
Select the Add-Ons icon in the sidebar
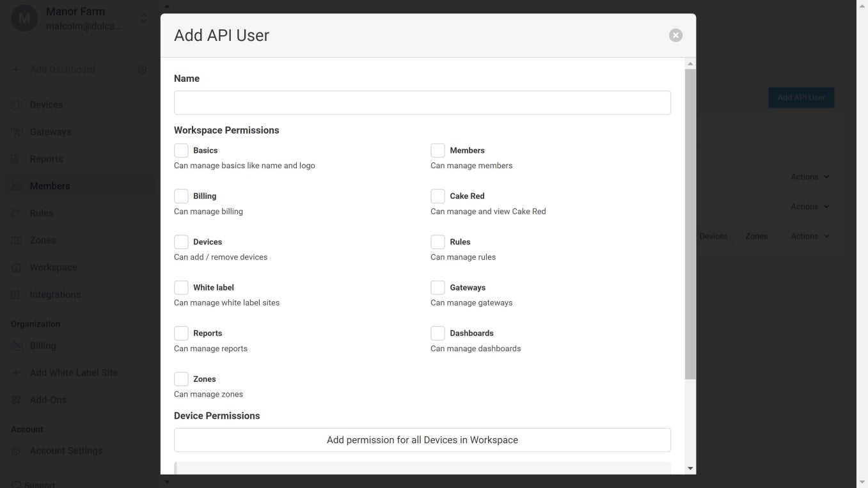tap(16, 399)
